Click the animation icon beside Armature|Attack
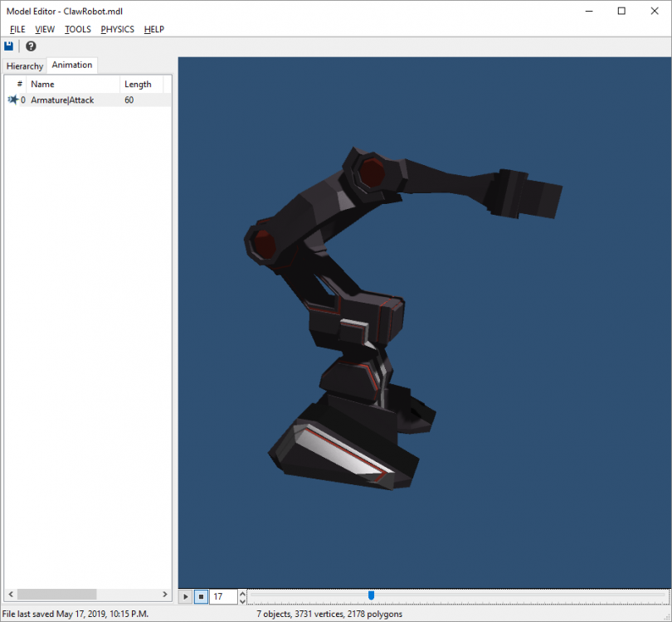Screen dimensions: 672x622 pos(12,100)
